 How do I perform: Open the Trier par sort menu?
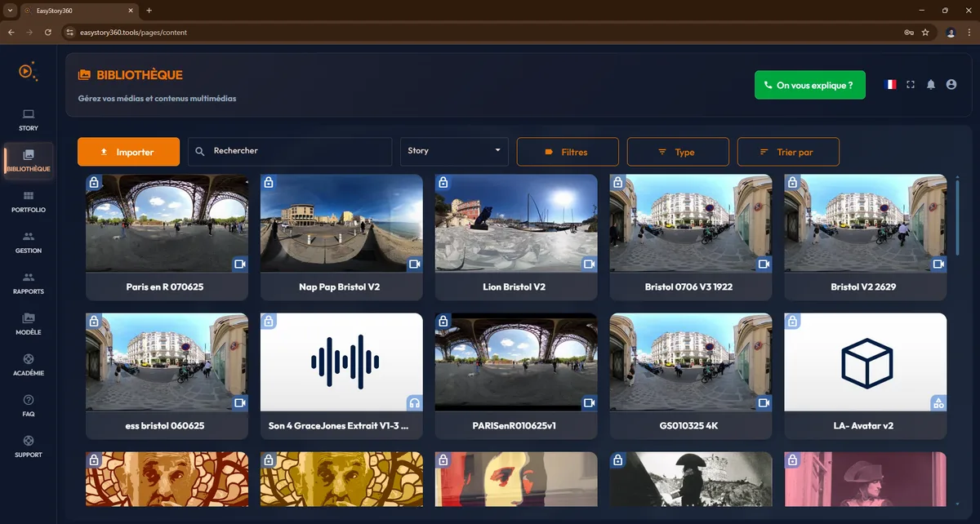click(x=788, y=152)
